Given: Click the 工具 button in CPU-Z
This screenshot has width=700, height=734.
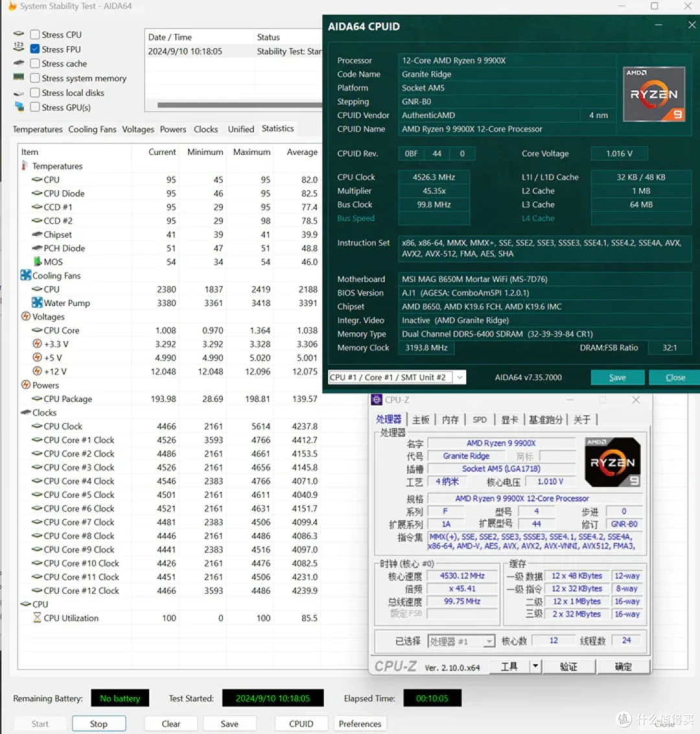Looking at the screenshot, I should pos(509,666).
